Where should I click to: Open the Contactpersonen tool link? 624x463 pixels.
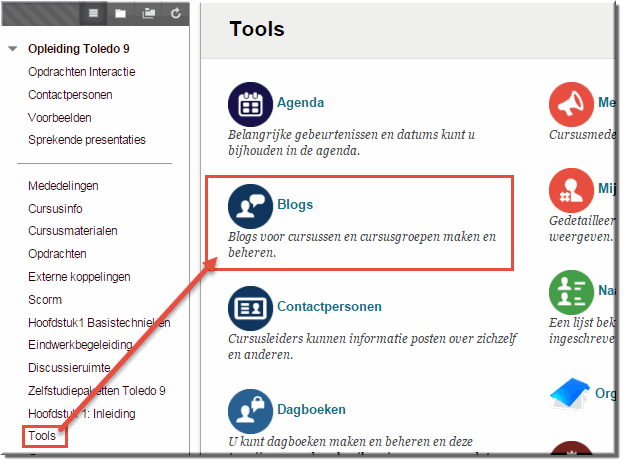click(329, 307)
